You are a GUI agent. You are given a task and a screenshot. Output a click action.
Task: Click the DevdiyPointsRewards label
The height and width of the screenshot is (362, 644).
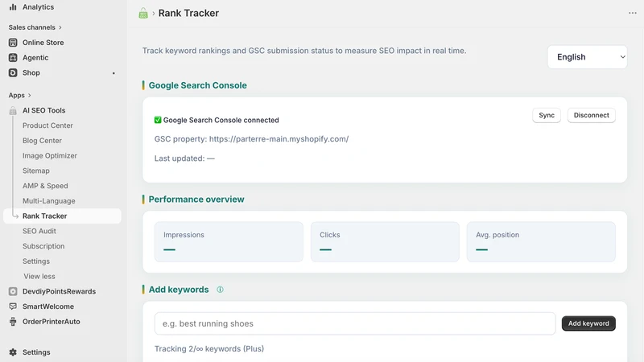pos(59,291)
